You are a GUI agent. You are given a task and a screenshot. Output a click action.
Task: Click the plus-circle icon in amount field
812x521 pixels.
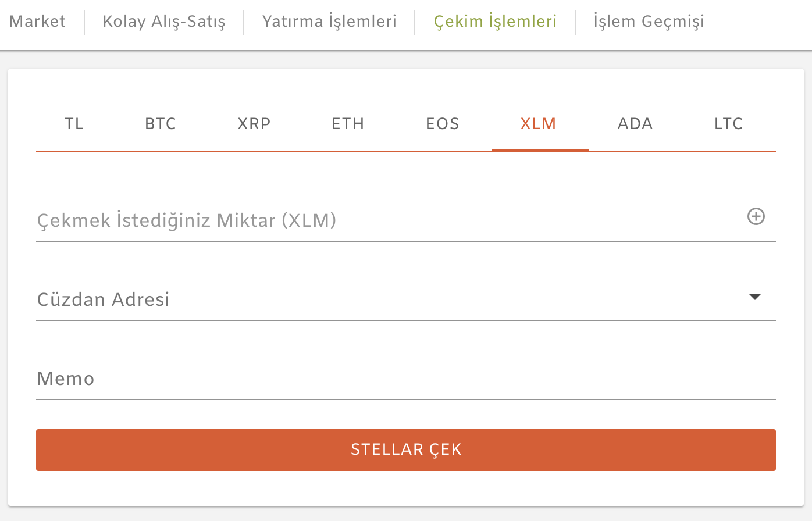pos(756,216)
